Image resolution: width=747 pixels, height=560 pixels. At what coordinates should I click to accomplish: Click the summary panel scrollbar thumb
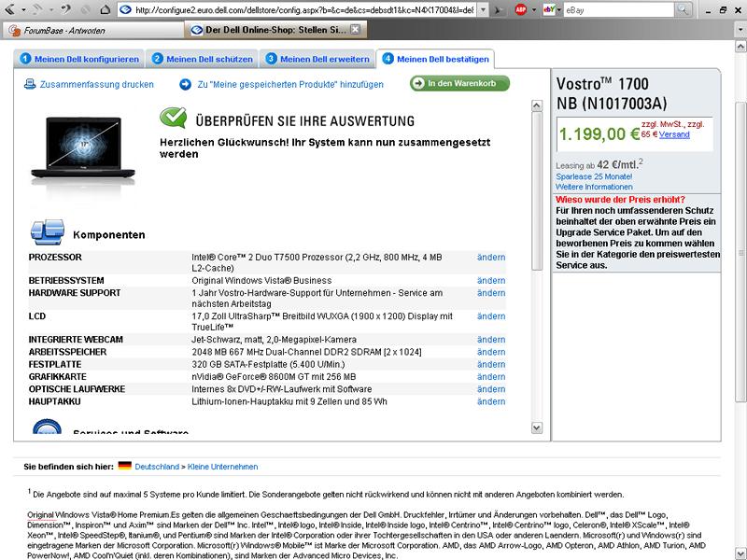click(537, 191)
